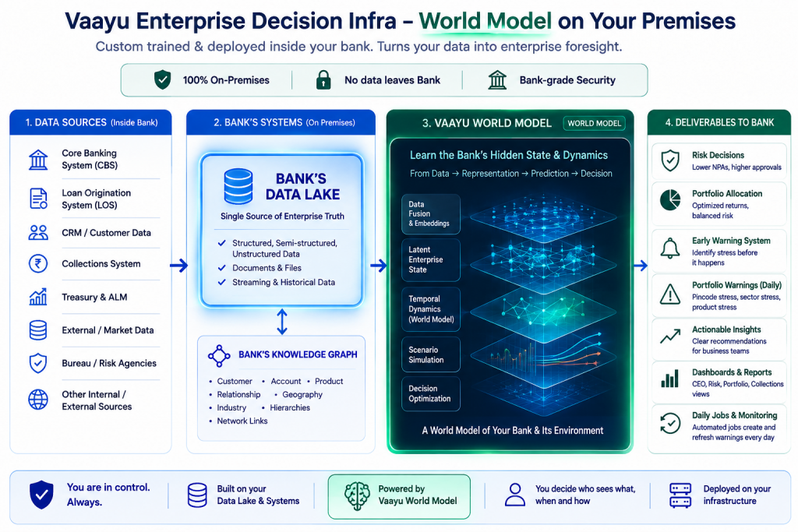The width and height of the screenshot is (798, 532).
Task: Click the bank building icon beside Bank-grade Security
Action: point(497,80)
